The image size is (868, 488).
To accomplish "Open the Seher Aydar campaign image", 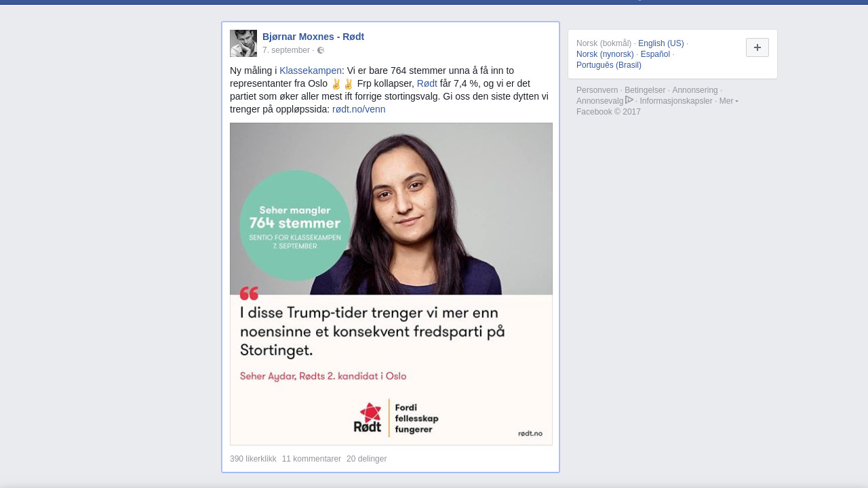I will tap(391, 284).
